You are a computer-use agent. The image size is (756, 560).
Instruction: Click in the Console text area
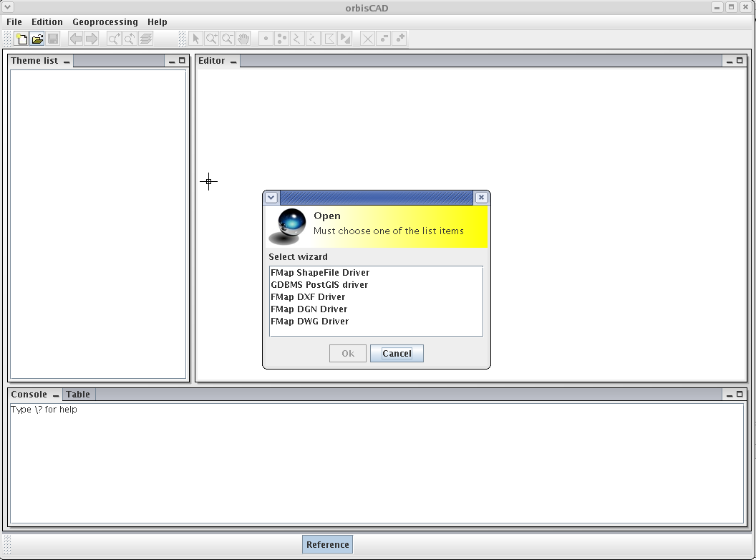pyautogui.click(x=376, y=465)
